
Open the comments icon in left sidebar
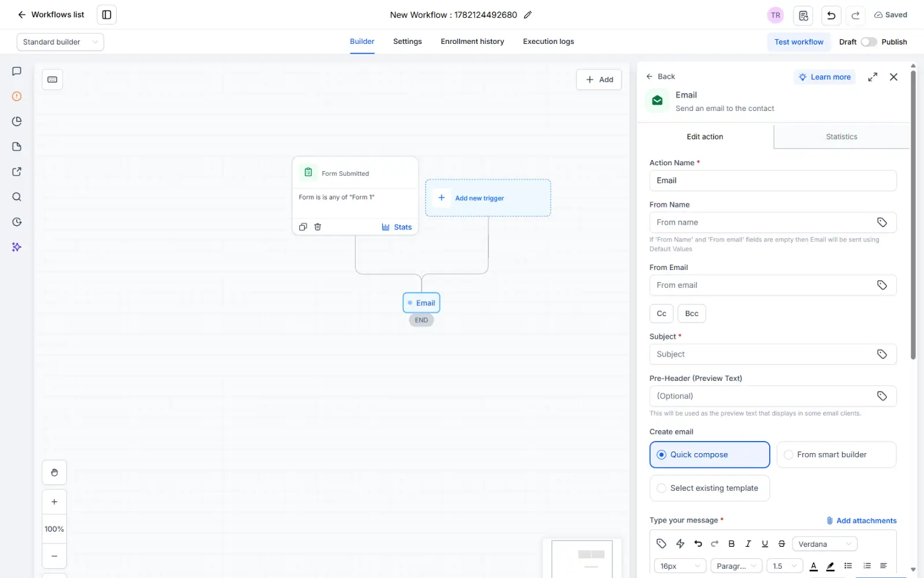[x=17, y=71]
